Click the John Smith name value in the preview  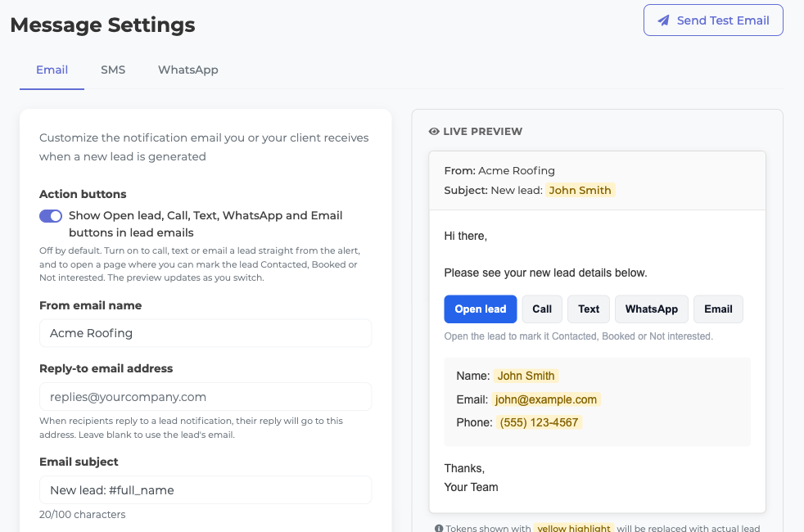click(x=526, y=376)
